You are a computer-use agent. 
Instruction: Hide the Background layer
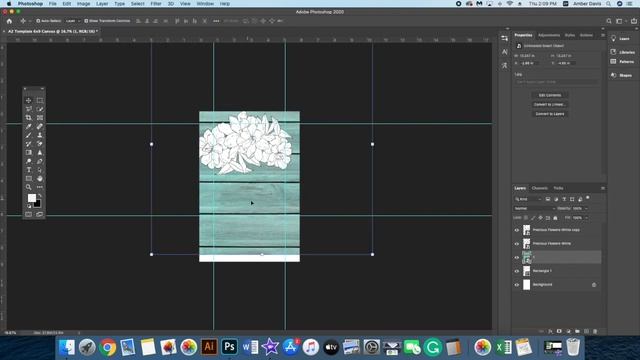517,285
